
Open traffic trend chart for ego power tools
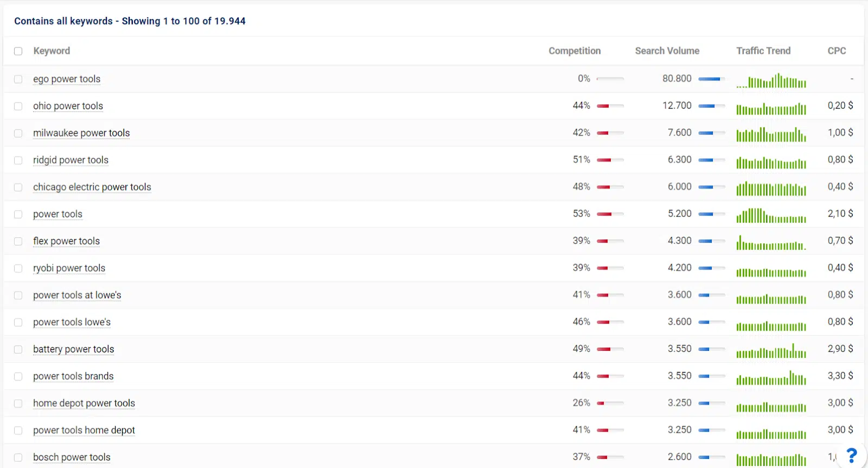click(x=771, y=80)
